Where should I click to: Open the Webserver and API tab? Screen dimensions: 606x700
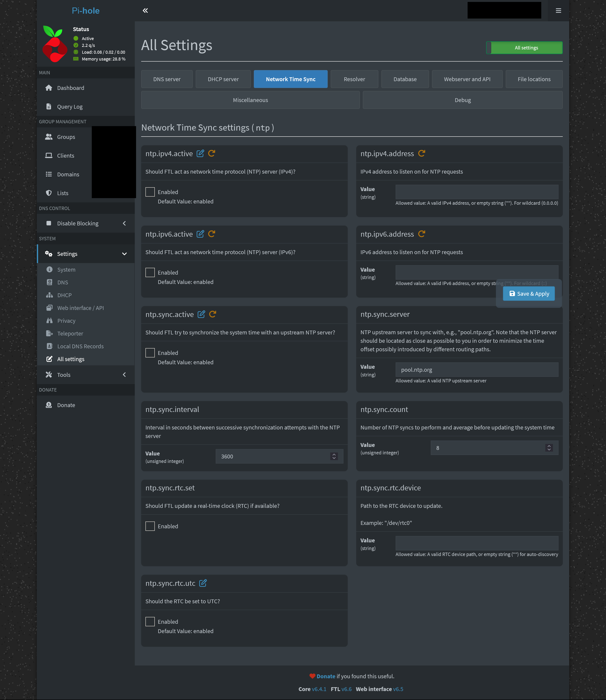point(467,79)
